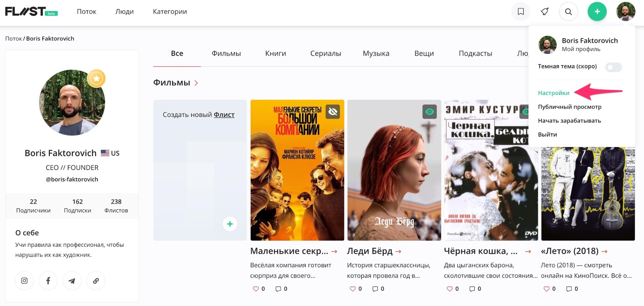Click Выйти to log out
The image size is (644, 306).
coord(547,134)
